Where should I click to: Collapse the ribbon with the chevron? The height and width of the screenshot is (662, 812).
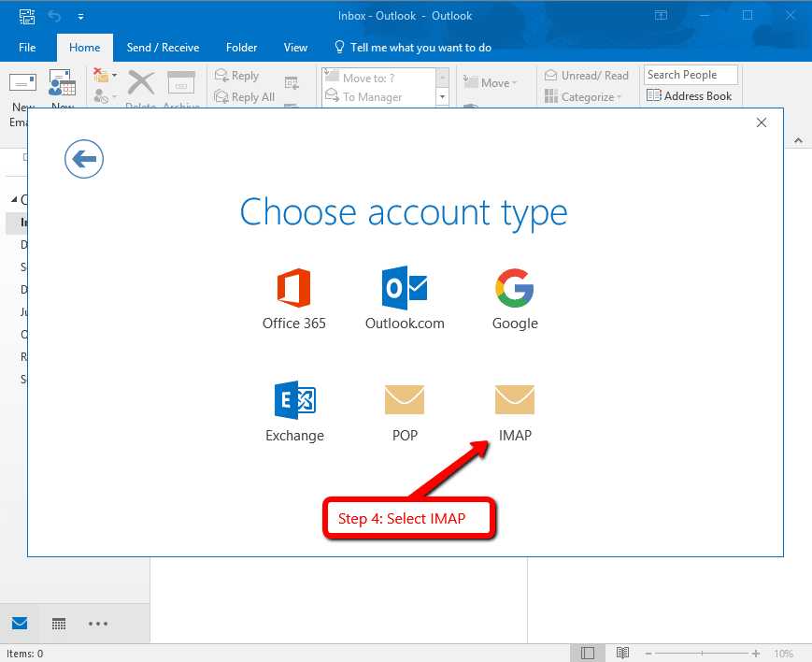[799, 140]
